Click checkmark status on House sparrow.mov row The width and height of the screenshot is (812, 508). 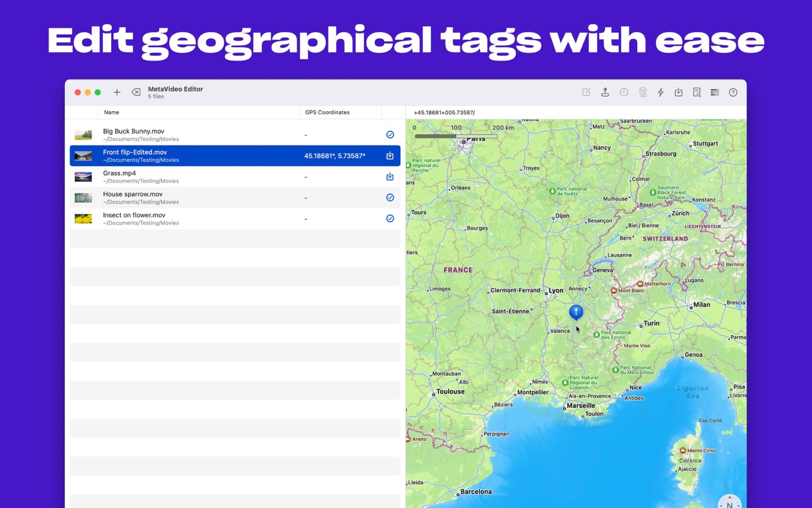(x=390, y=198)
